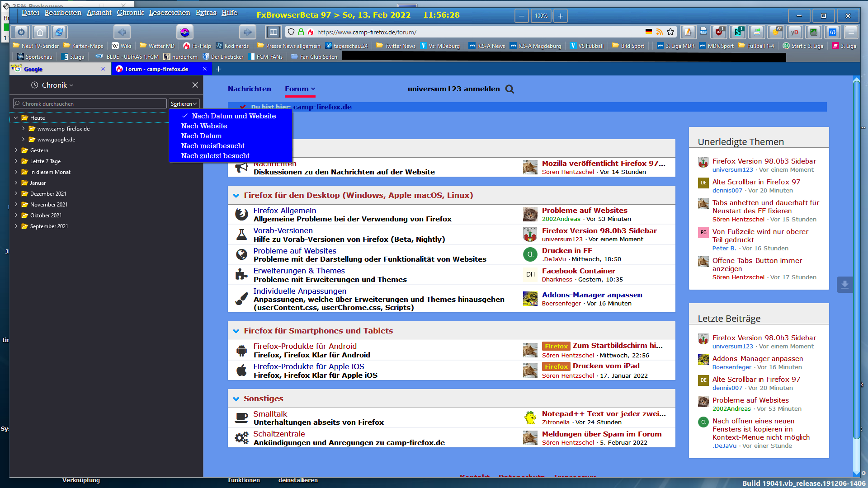Image resolution: width=868 pixels, height=488 pixels.
Task: Open the 'Firefox Allgemein' forum link
Action: (284, 211)
